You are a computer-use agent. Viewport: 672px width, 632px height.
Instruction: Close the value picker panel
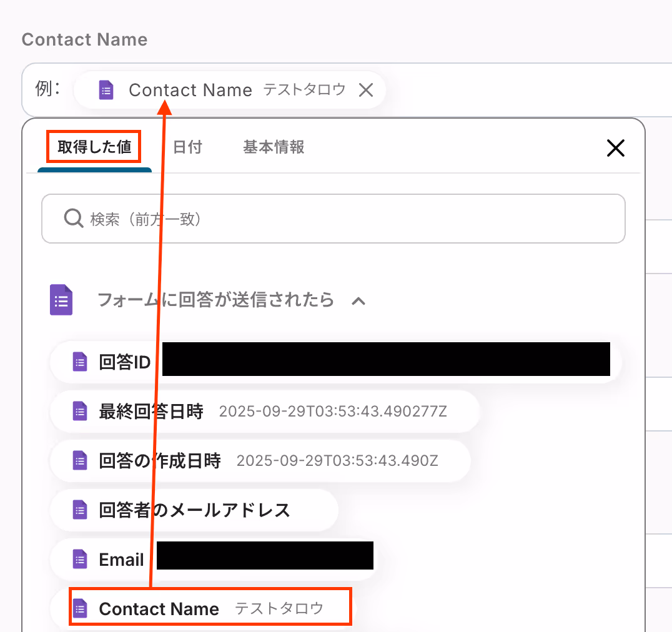(615, 148)
